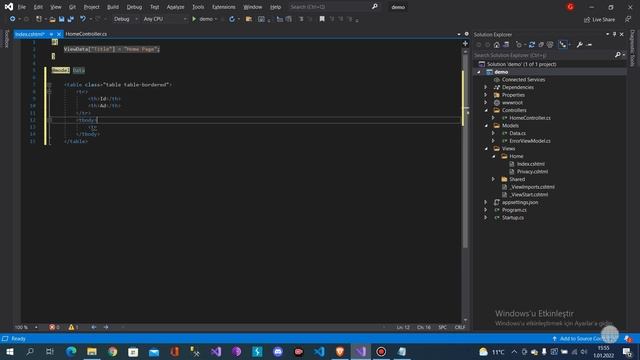Click Switch Views icon in Solution Explorer
Image resolution: width=640 pixels, height=360 pixels.
coord(506,45)
